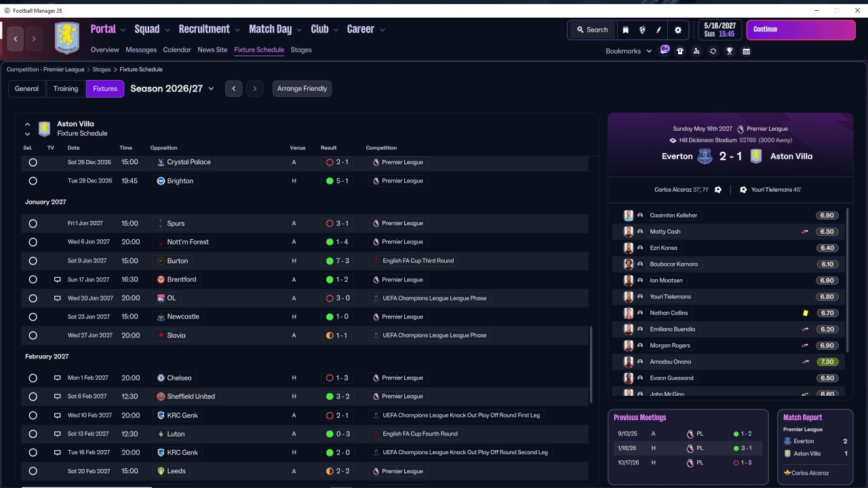Open the notifications speech bubble with 9+ badge
Screen dimensions: 868x488
click(x=665, y=50)
